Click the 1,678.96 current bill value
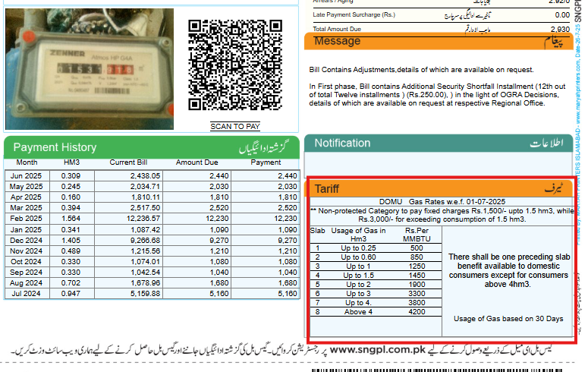Image resolution: width=588 pixels, height=372 pixels. pyautogui.click(x=145, y=283)
